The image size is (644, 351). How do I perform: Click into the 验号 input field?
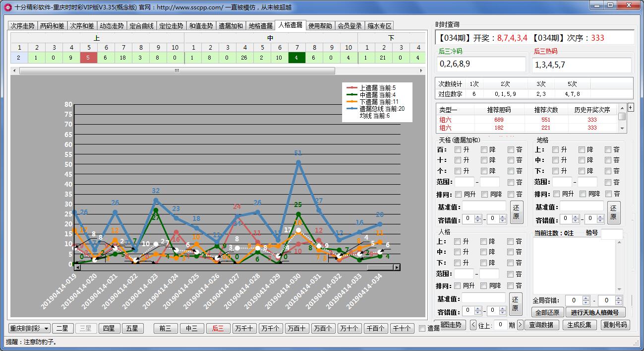click(x=611, y=233)
